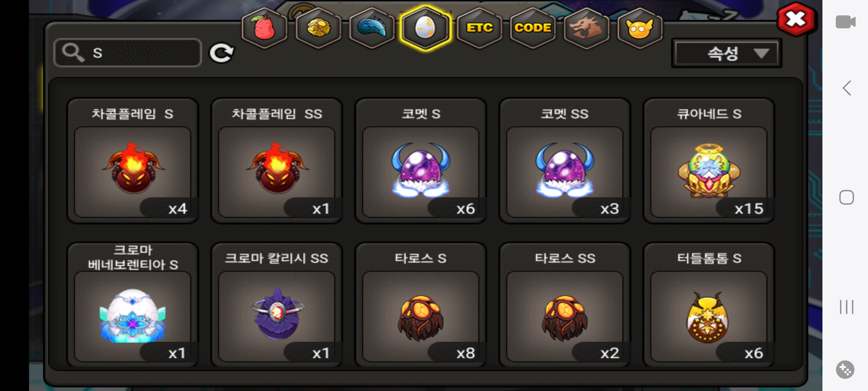Viewport: 868px width, 391px height.
Task: Open the blue dragon head category tab
Action: click(372, 28)
